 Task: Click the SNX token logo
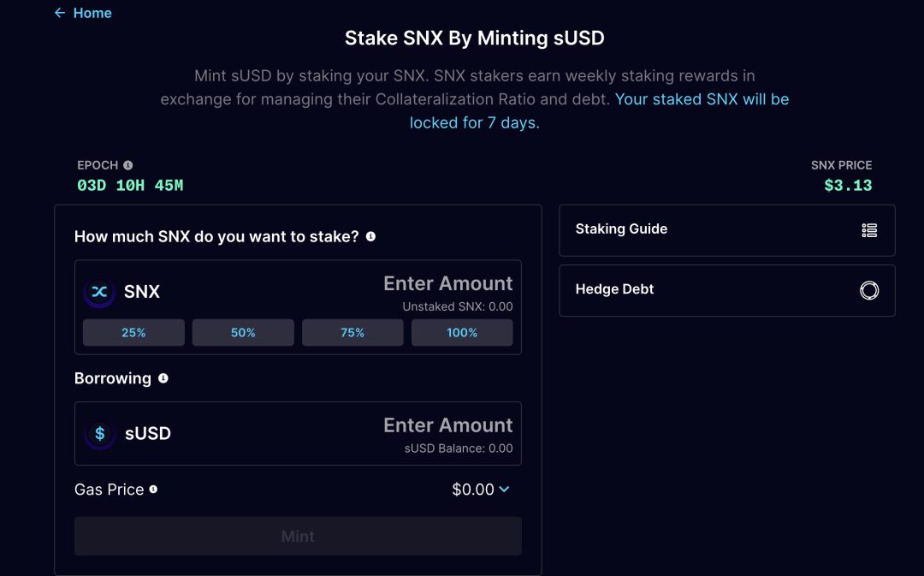tap(99, 292)
